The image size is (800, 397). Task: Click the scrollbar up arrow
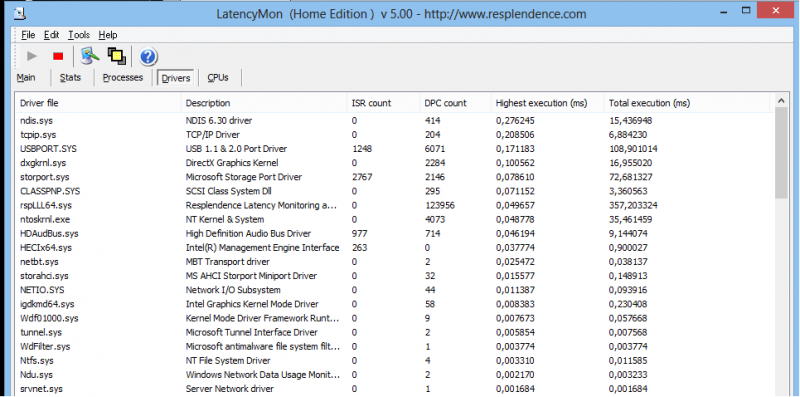pos(781,101)
